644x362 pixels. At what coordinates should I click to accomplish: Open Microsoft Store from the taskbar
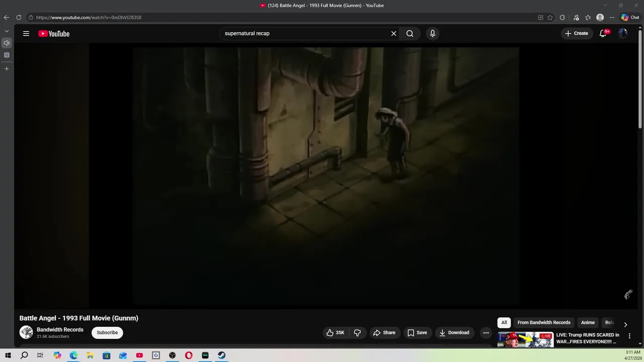tap(106, 355)
